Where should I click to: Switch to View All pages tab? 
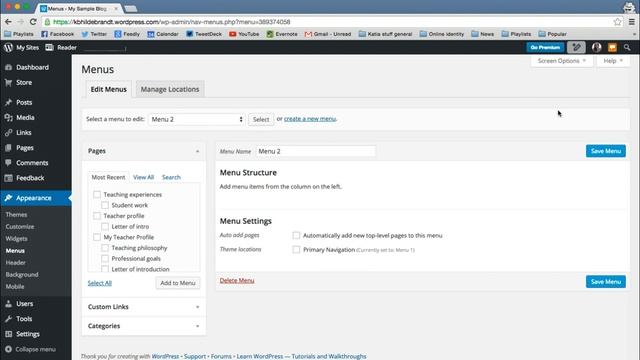pos(143,177)
